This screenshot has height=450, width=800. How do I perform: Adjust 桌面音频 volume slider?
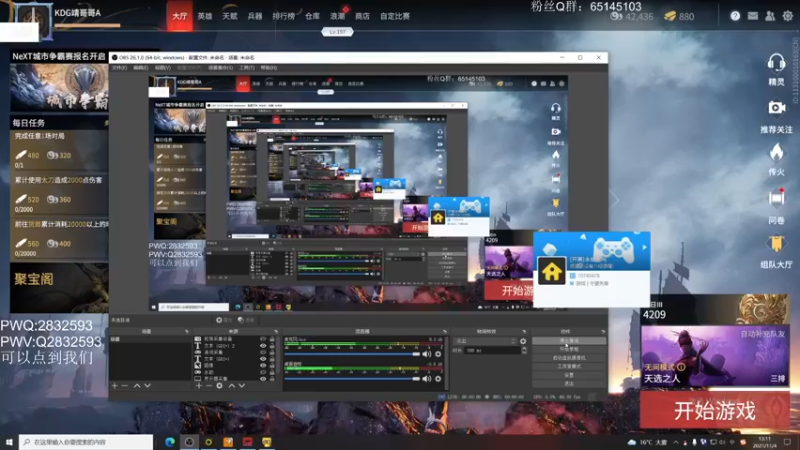point(352,379)
